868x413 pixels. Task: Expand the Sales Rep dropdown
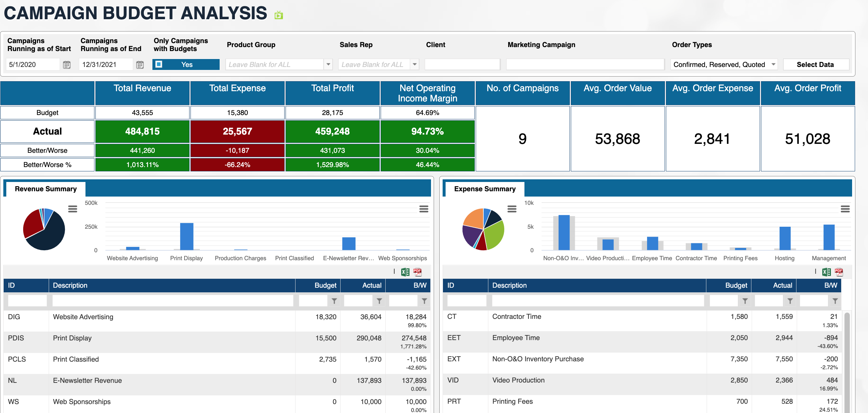click(x=414, y=64)
